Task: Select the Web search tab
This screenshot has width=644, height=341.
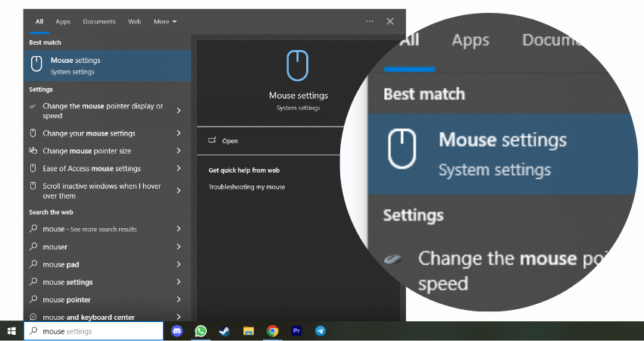Action: pyautogui.click(x=134, y=22)
